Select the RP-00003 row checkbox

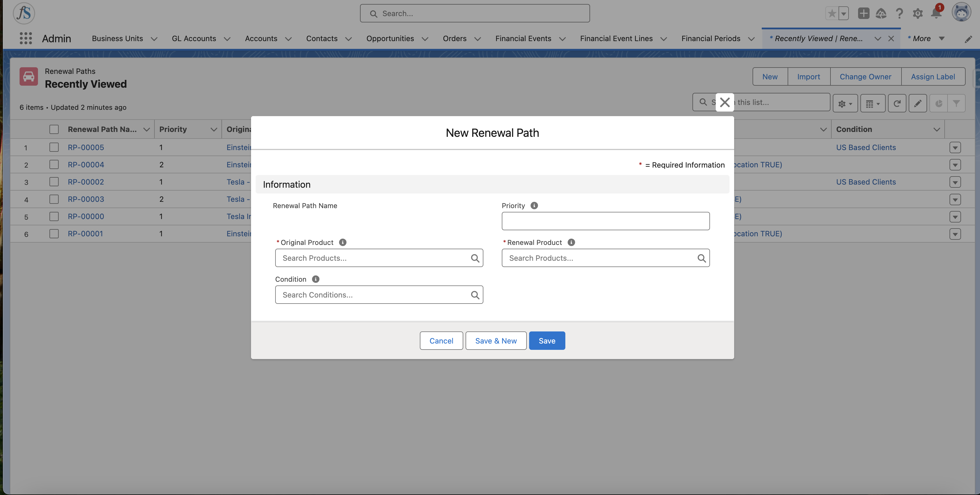54,199
